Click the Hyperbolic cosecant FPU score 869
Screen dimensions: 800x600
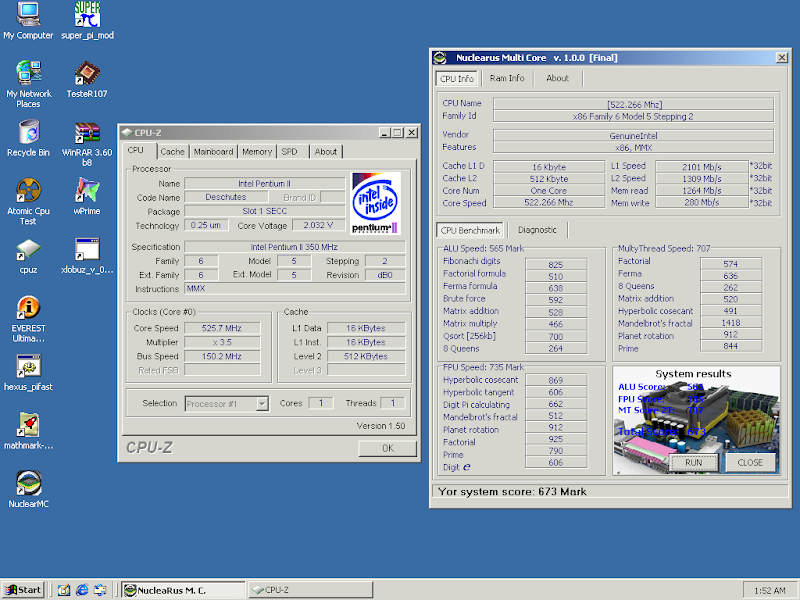coord(556,381)
